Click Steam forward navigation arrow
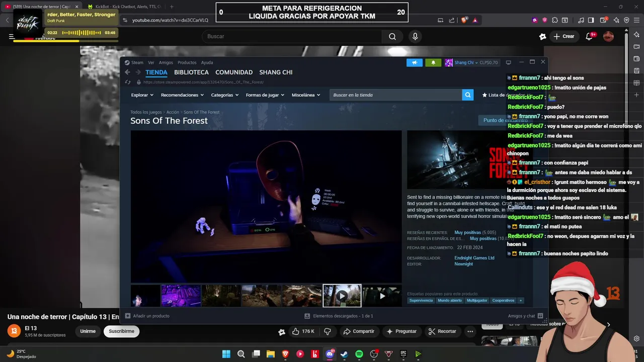The image size is (644, 362). point(138,72)
